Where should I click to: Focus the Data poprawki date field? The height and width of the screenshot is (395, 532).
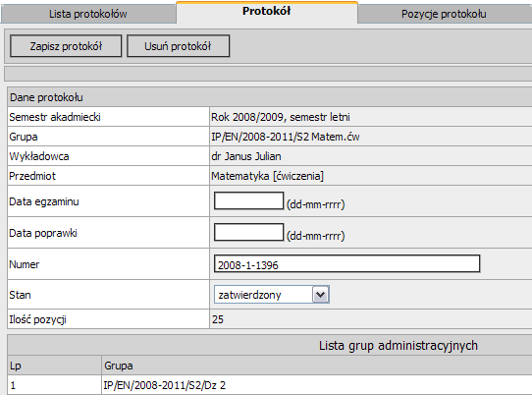click(248, 232)
